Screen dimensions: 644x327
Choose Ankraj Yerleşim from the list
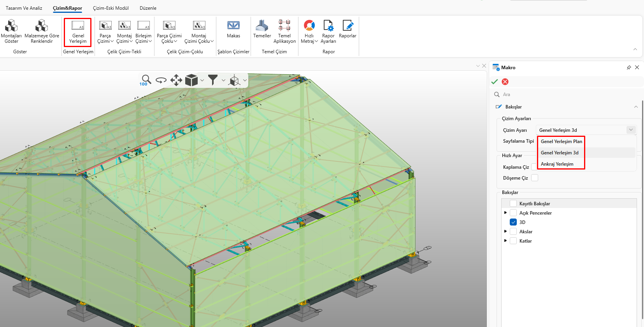pos(557,164)
